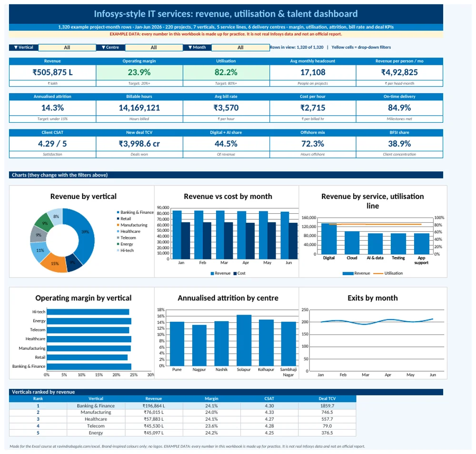Image resolution: width=476 pixels, height=454 pixels.
Task: Click the Operating margin by vertical title
Action: click(83, 298)
